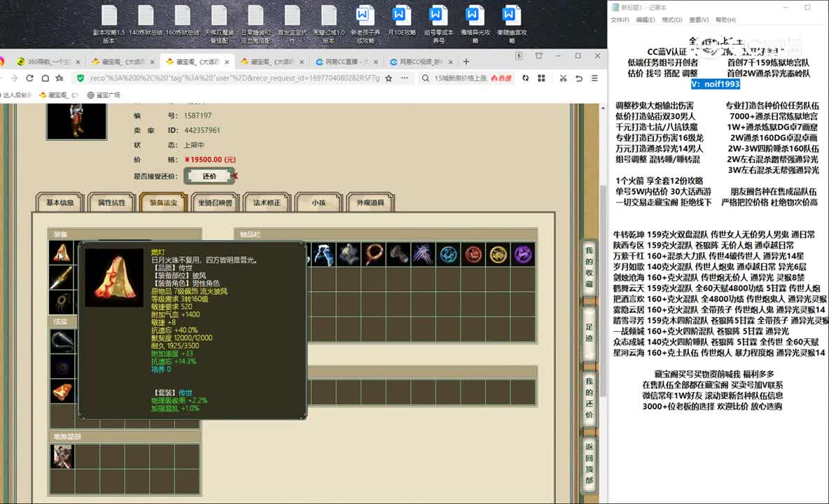Click the 燃灯 cloak equipment slot icon
Viewport: 829px width, 504px height.
(62, 253)
